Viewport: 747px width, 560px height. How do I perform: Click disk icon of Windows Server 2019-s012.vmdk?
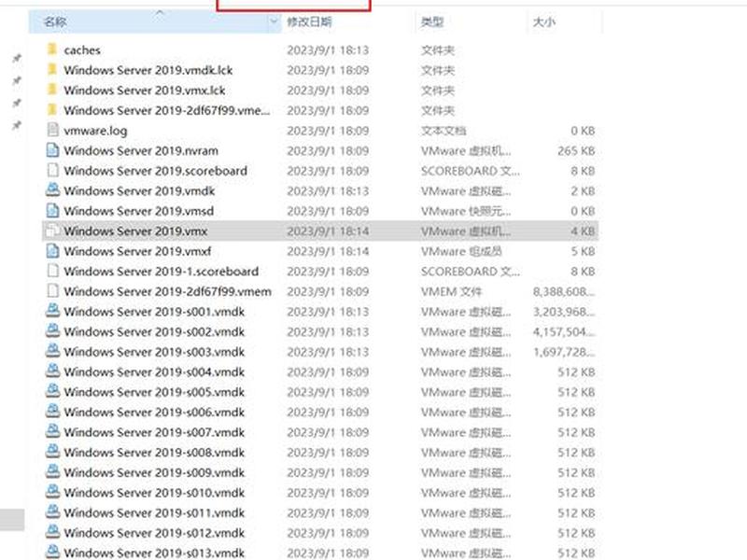pos(53,532)
